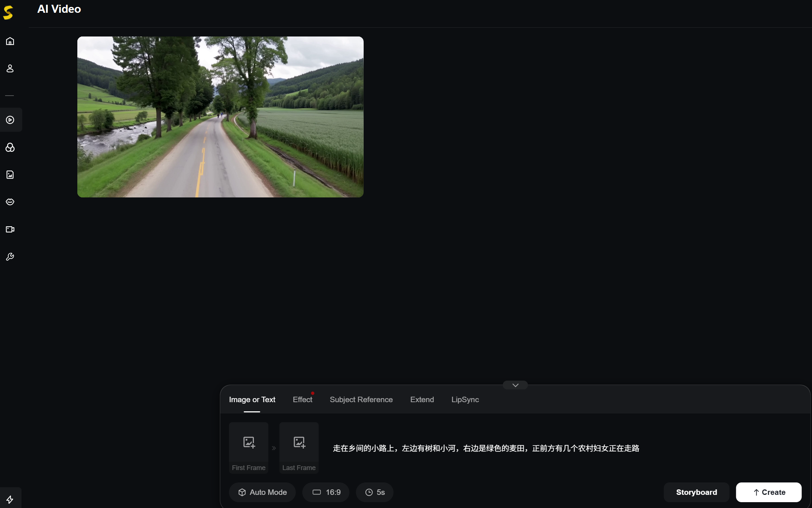This screenshot has height=508, width=812.
Task: Click the lips LipSync sidebar icon
Action: (10, 202)
